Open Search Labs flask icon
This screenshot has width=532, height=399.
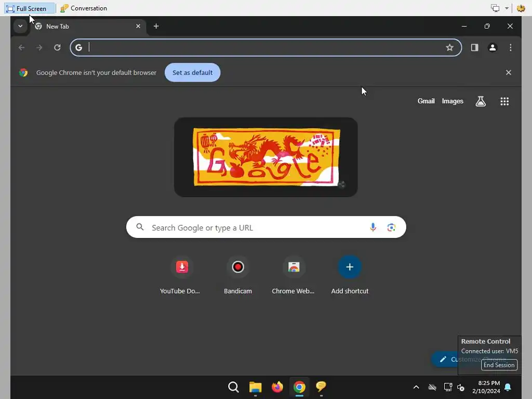pos(481,101)
